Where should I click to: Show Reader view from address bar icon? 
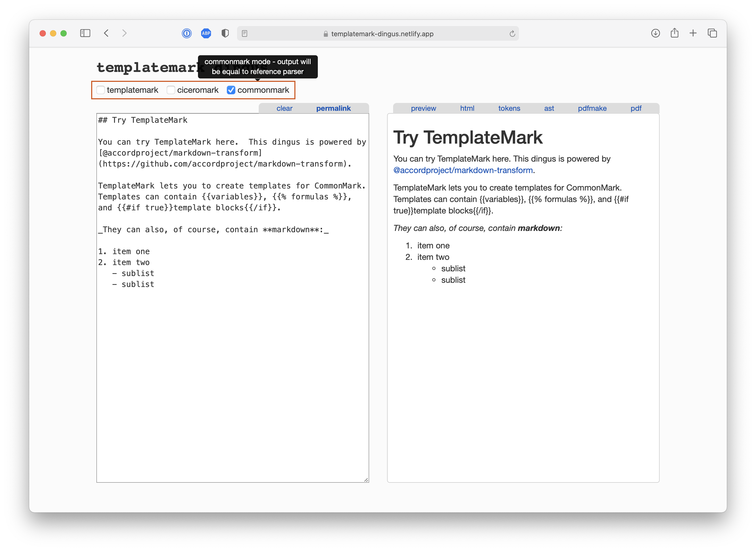245,34
